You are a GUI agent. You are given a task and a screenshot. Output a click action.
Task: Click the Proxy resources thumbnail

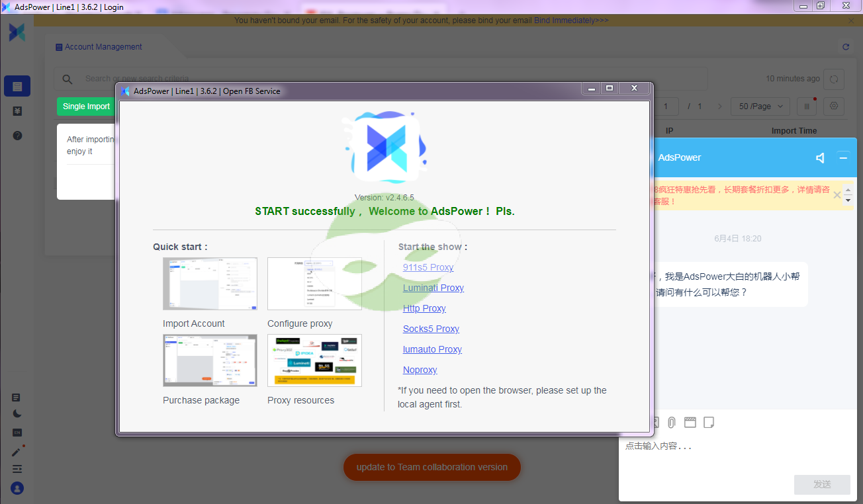pyautogui.click(x=314, y=360)
